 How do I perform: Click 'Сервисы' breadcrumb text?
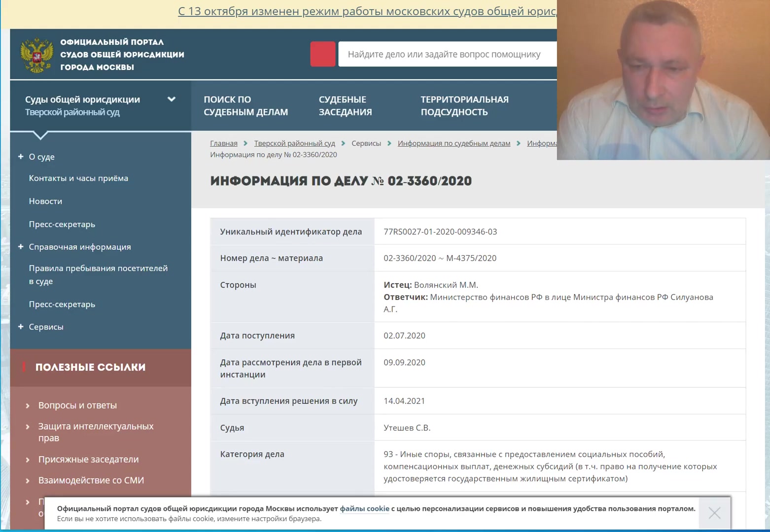click(x=366, y=143)
